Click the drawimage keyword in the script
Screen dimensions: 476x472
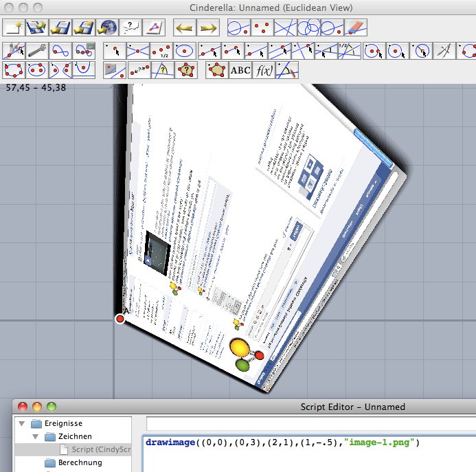coord(170,442)
